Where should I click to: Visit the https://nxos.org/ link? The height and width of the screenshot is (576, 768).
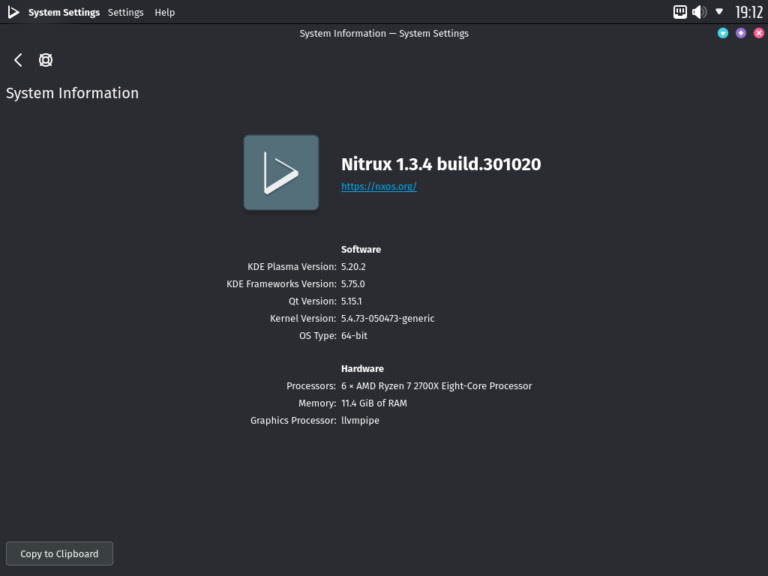(x=378, y=187)
